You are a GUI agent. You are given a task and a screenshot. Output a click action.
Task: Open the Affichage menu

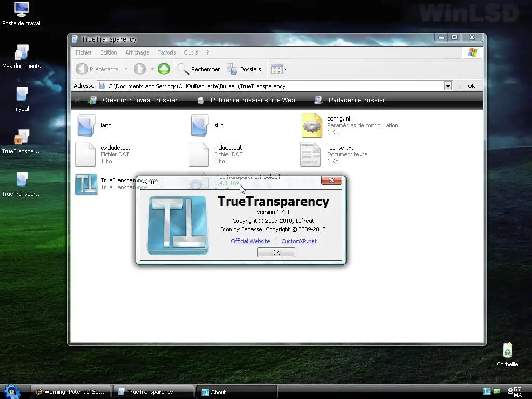(x=137, y=52)
